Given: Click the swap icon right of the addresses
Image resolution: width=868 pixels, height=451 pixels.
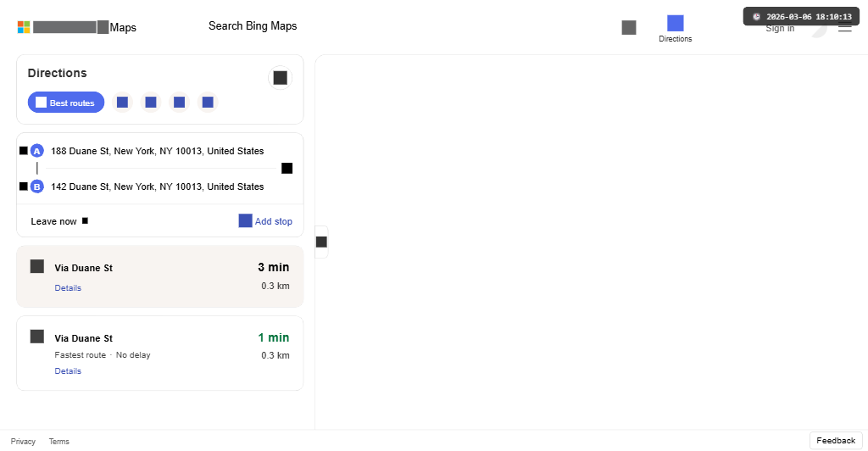Looking at the screenshot, I should 287,168.
